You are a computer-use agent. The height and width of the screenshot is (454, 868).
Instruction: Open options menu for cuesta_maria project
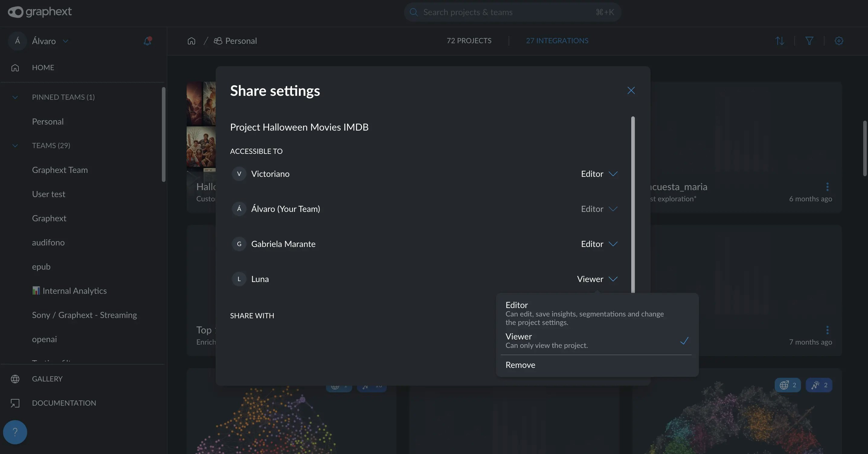coord(827,186)
